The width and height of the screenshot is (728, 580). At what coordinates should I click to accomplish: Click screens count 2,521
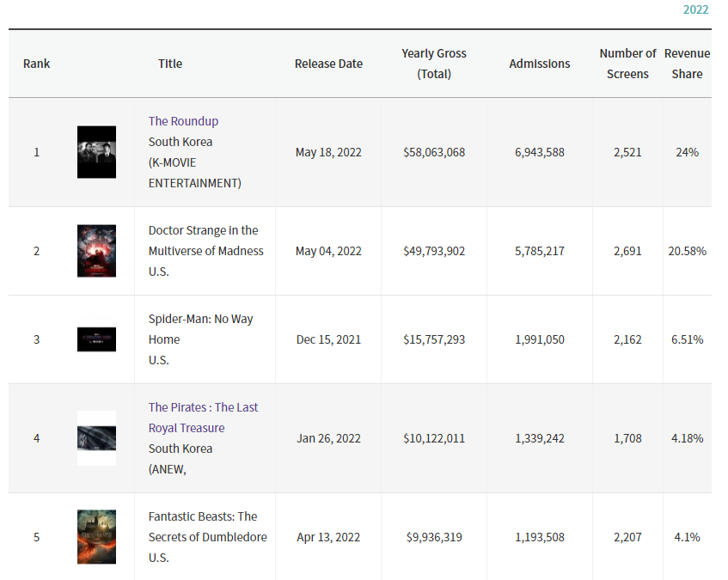coord(627,152)
